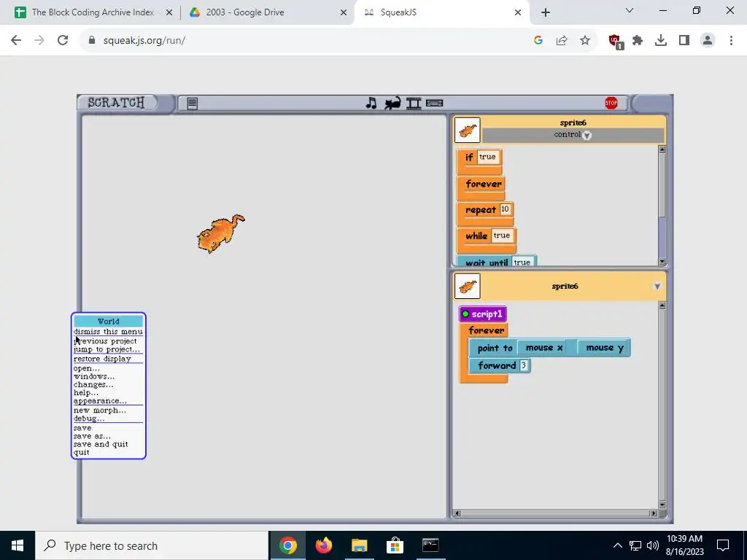
Task: Click the document page icon in toolbar
Action: pyautogui.click(x=193, y=104)
